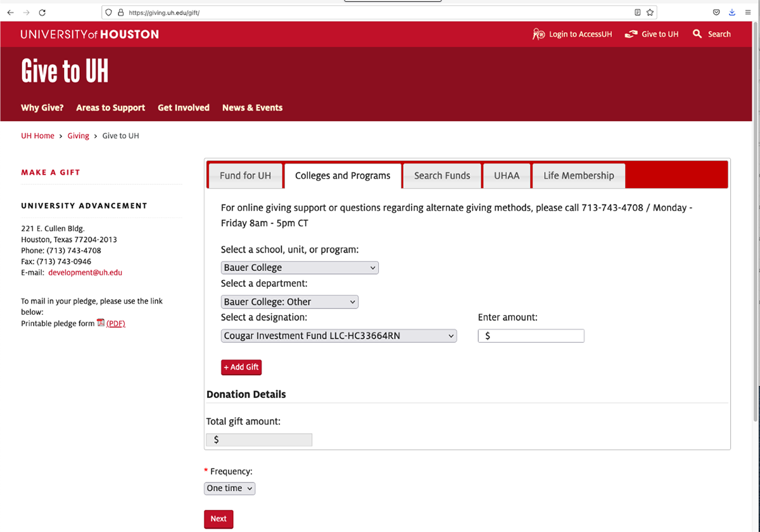Screen dimensions: 760x532
Task: Reload the page with the refresh icon
Action: coord(42,12)
